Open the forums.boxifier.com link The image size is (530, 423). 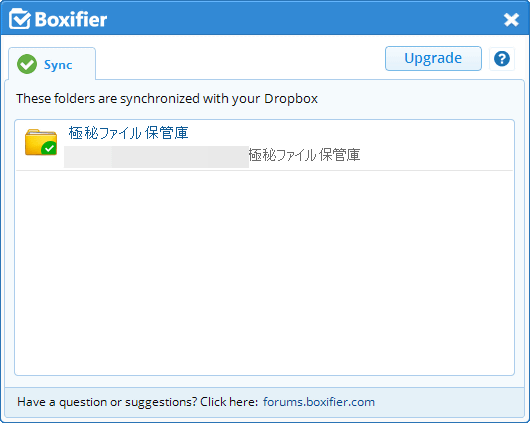[319, 402]
